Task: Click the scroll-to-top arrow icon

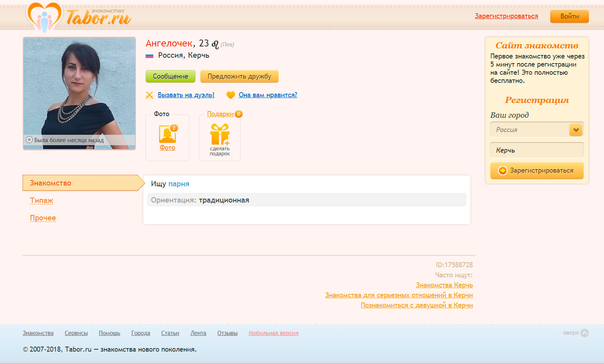Action: click(585, 333)
